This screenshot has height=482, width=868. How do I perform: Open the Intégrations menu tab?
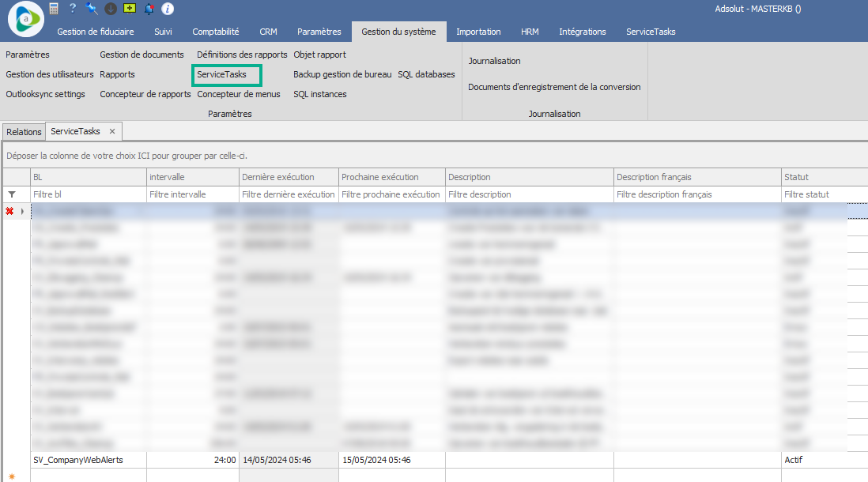click(x=583, y=32)
